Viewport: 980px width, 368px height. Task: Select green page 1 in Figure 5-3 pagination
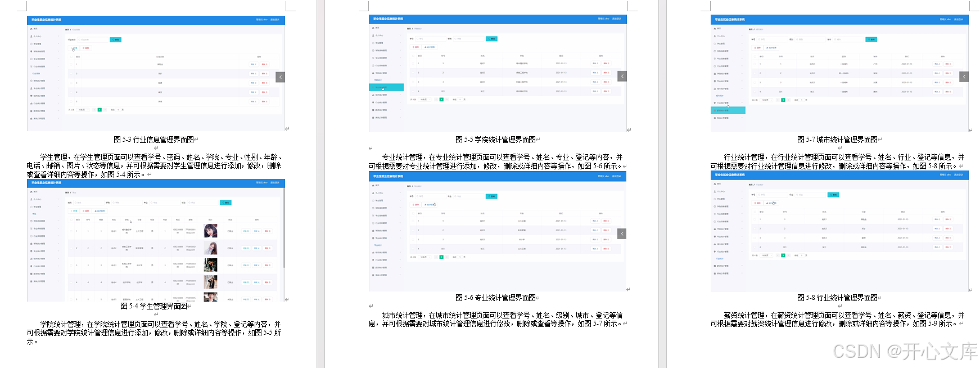point(100,110)
